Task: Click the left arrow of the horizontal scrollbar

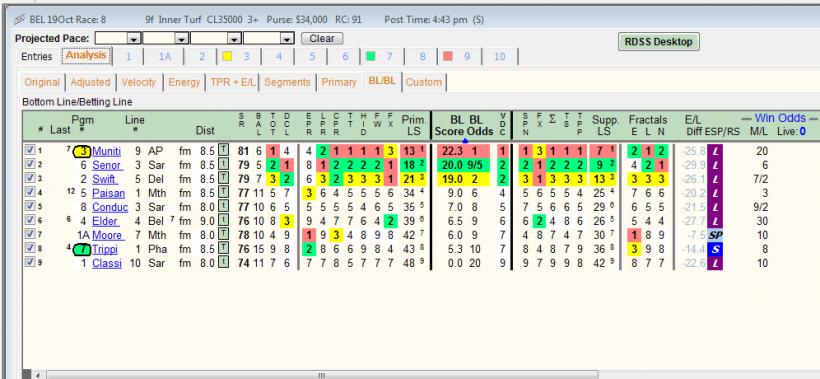Action: click(x=38, y=375)
